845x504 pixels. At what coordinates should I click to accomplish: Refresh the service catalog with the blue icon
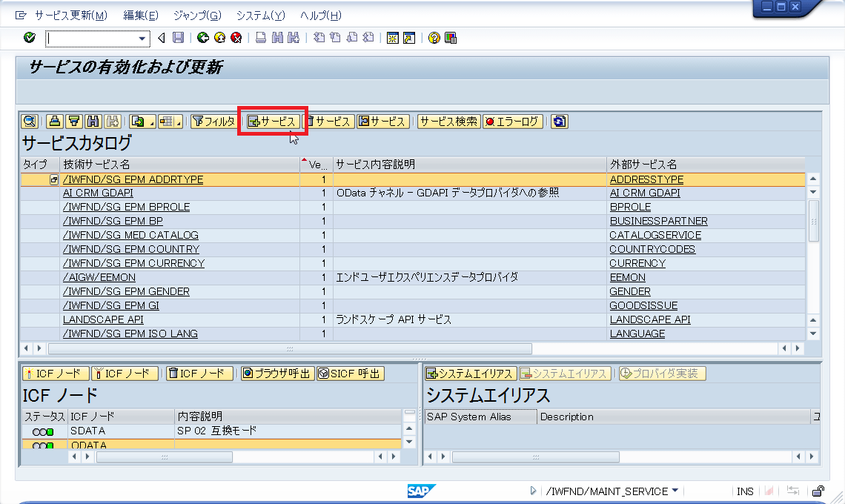[x=560, y=122]
